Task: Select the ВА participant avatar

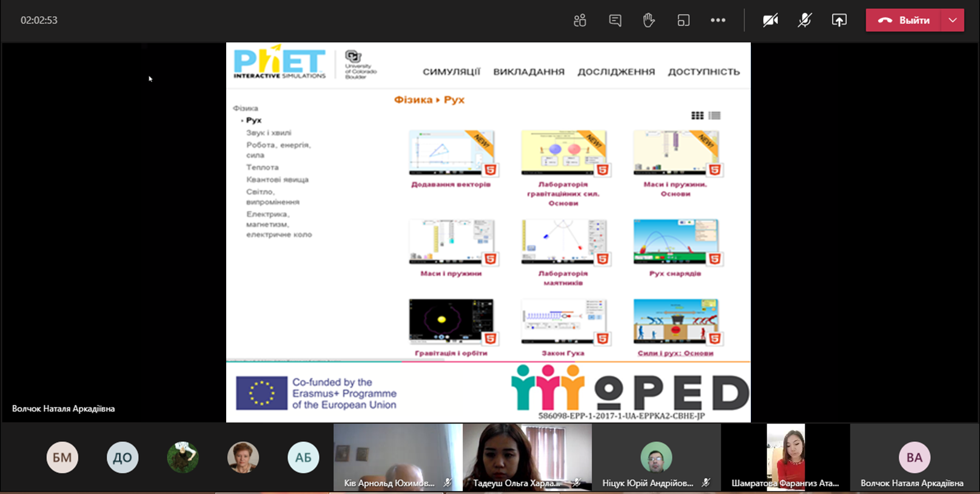Action: (x=915, y=458)
